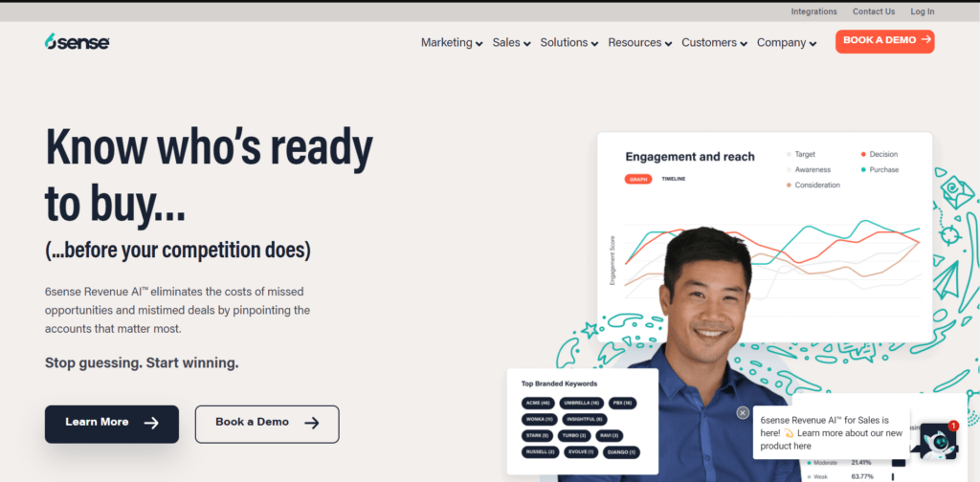Expand the Solutions menu chevron

pos(594,44)
